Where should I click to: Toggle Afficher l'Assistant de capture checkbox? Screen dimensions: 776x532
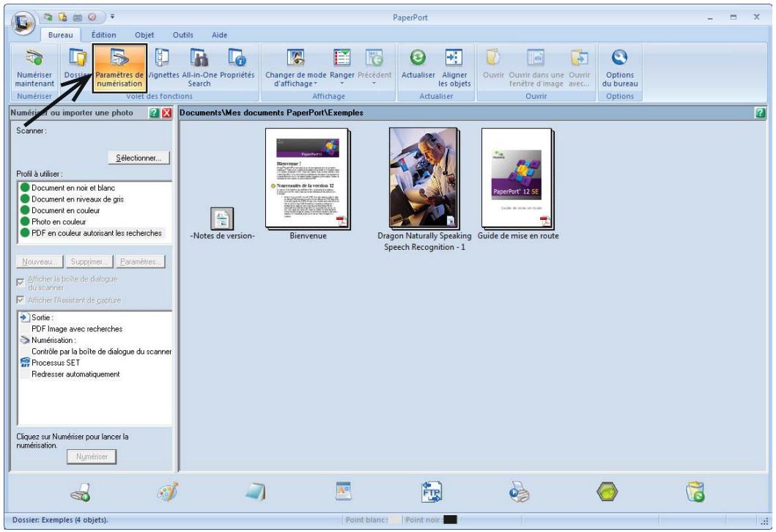point(21,300)
